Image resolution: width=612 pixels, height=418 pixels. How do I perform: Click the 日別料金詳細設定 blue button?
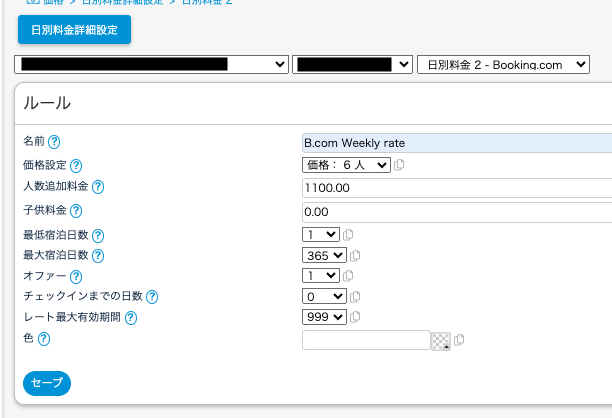[74, 30]
